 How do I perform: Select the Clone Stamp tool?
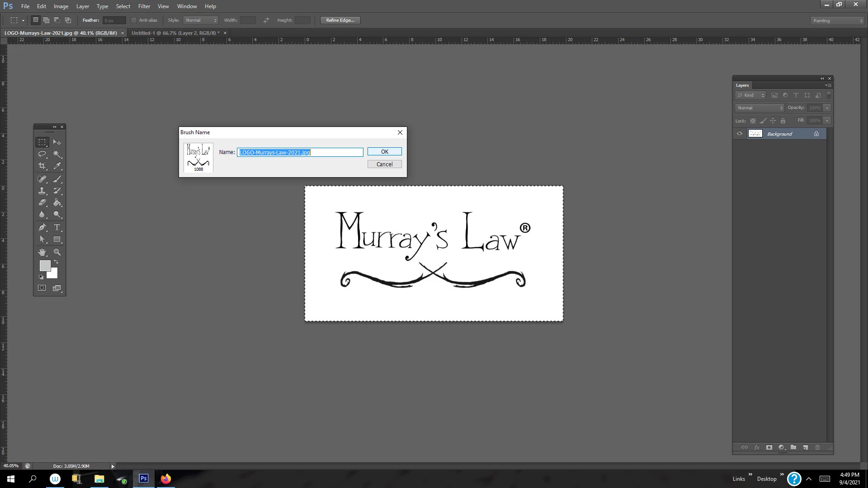point(42,191)
